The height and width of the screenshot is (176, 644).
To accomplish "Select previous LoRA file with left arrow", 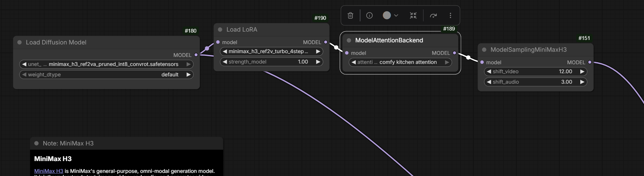I will [225, 51].
